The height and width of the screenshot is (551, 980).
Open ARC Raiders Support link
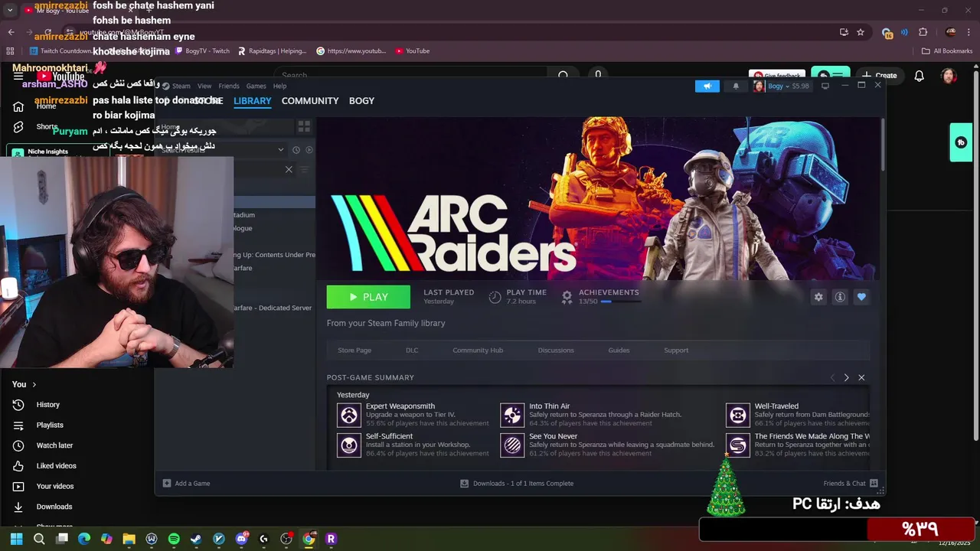pos(676,350)
